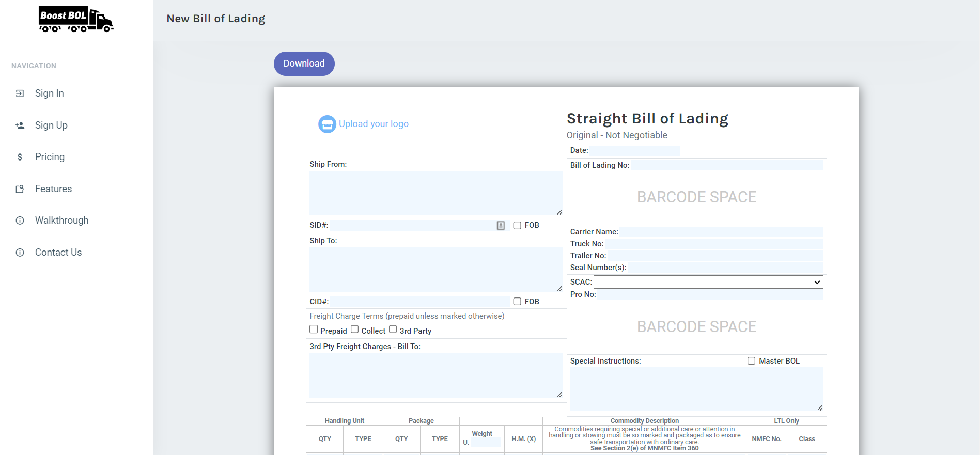980x455 pixels.
Task: Click the Boost BOL truck logo
Action: (x=76, y=19)
